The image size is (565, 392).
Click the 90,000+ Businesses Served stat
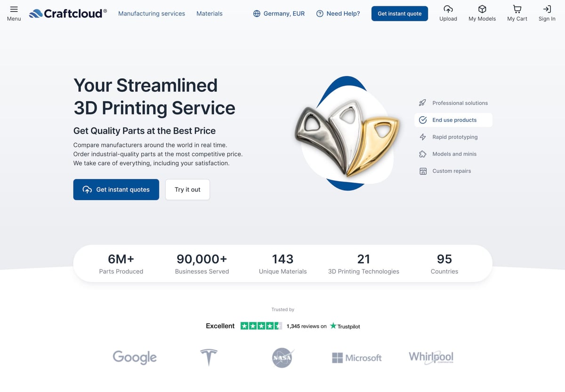click(202, 264)
